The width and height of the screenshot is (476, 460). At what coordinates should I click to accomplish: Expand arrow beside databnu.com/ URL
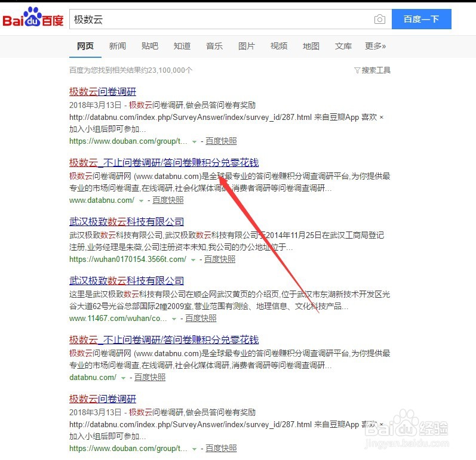click(123, 378)
